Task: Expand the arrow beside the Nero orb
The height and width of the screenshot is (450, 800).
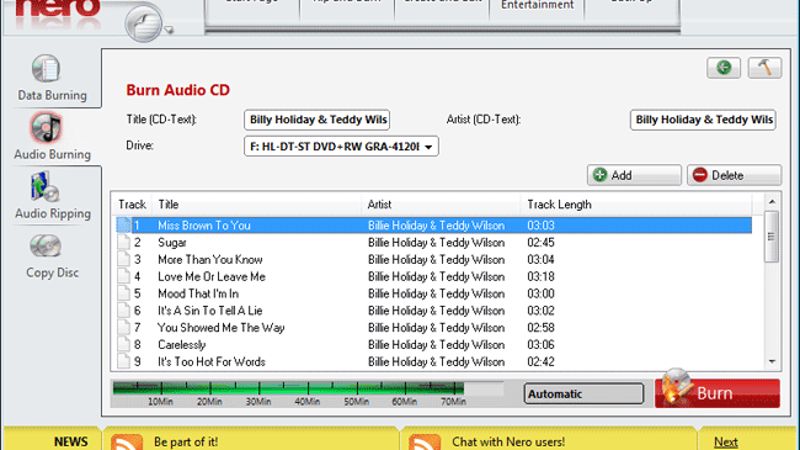Action: coord(169,30)
